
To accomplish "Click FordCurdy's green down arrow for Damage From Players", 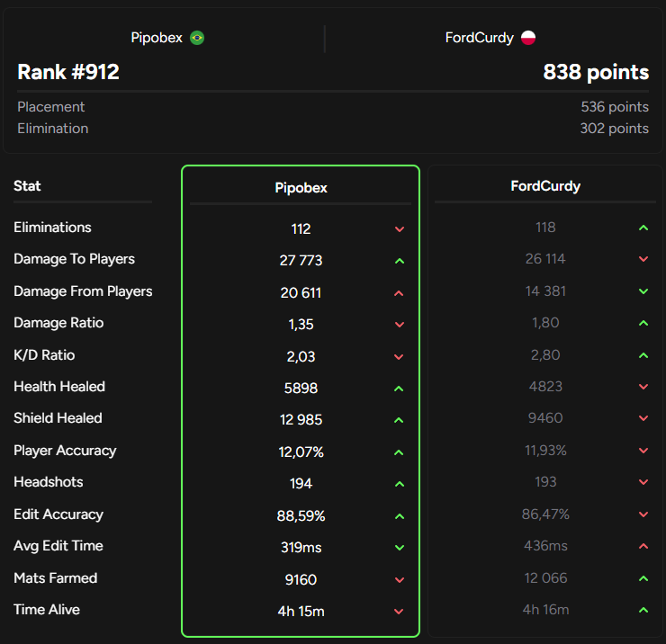I will (643, 291).
